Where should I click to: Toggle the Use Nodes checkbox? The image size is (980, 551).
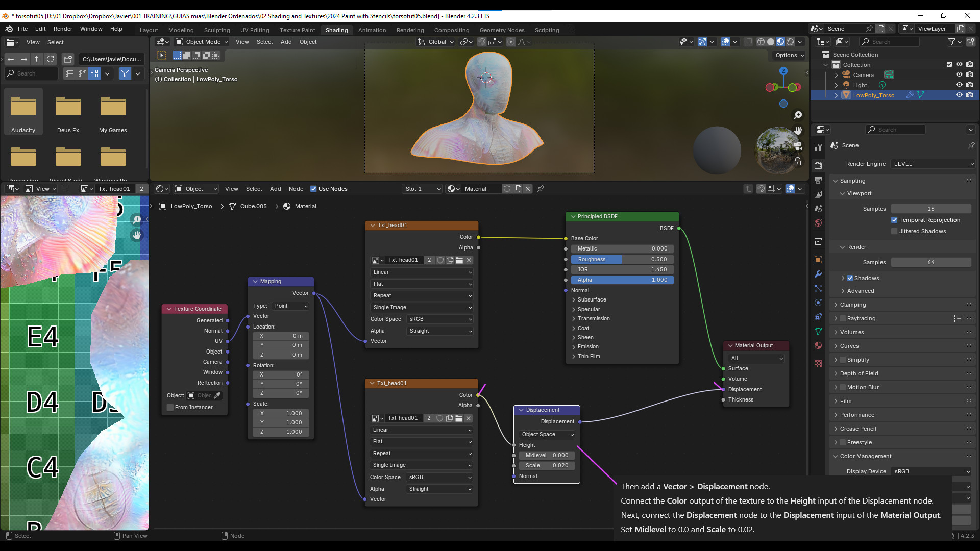coord(313,189)
